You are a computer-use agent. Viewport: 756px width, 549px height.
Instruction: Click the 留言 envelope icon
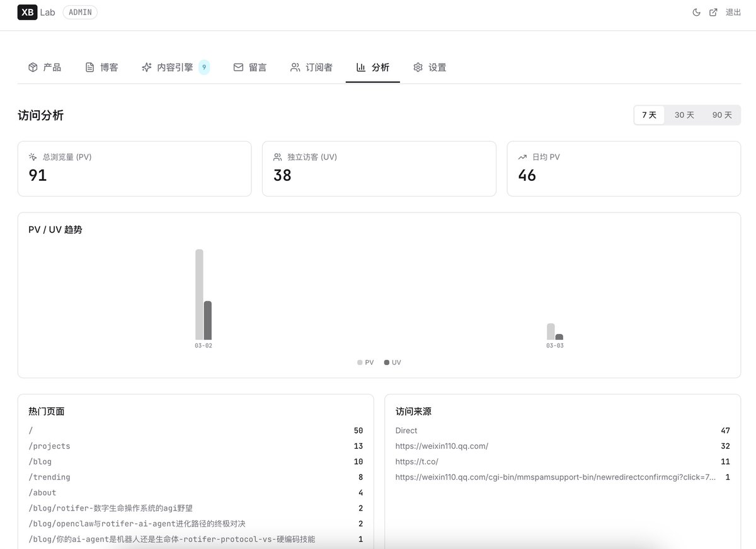coord(238,67)
